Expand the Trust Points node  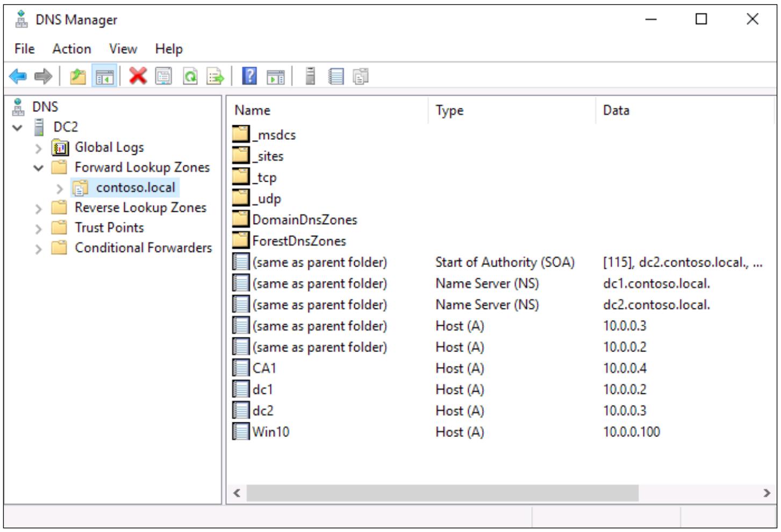point(39,229)
